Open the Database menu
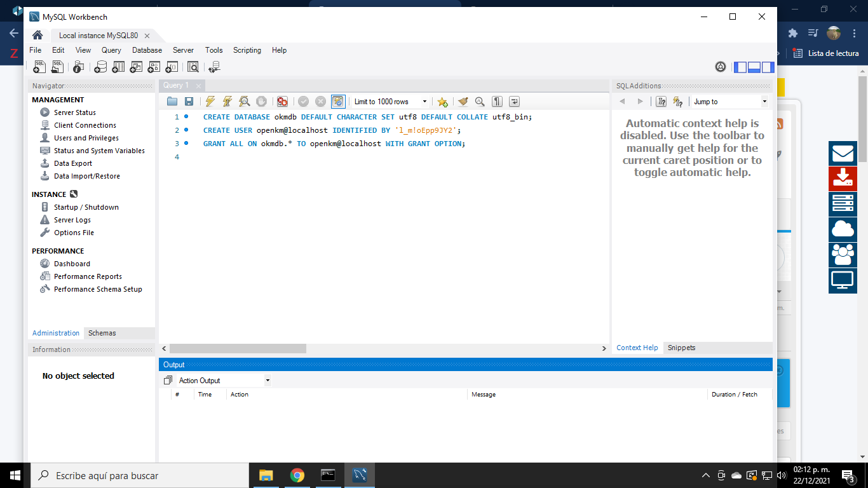This screenshot has width=868, height=488. [147, 50]
